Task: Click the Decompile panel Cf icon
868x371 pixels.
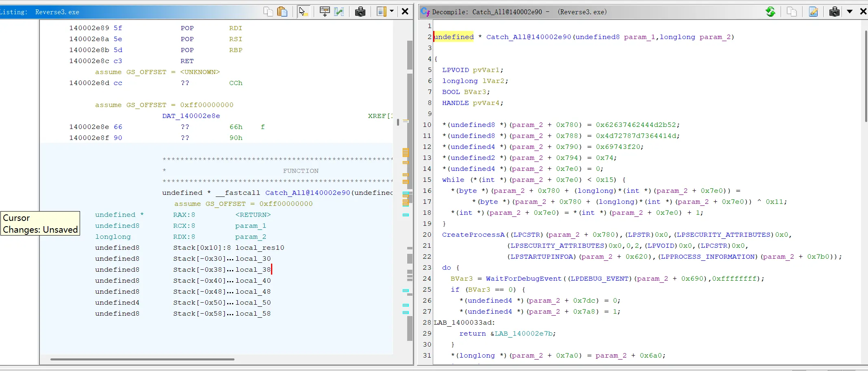Action: tap(425, 11)
